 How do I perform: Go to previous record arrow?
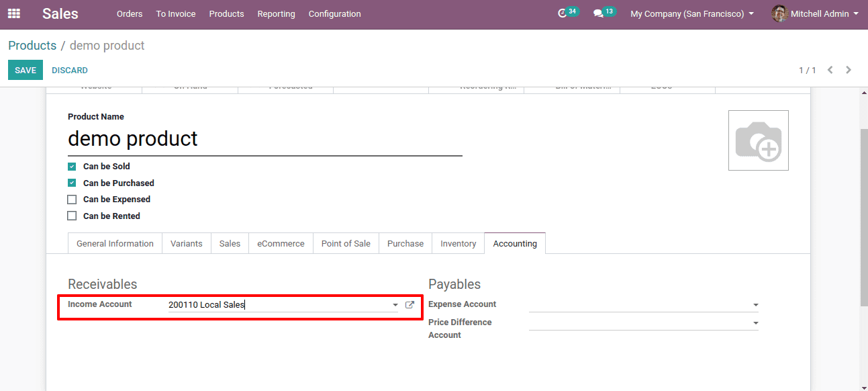coord(830,70)
